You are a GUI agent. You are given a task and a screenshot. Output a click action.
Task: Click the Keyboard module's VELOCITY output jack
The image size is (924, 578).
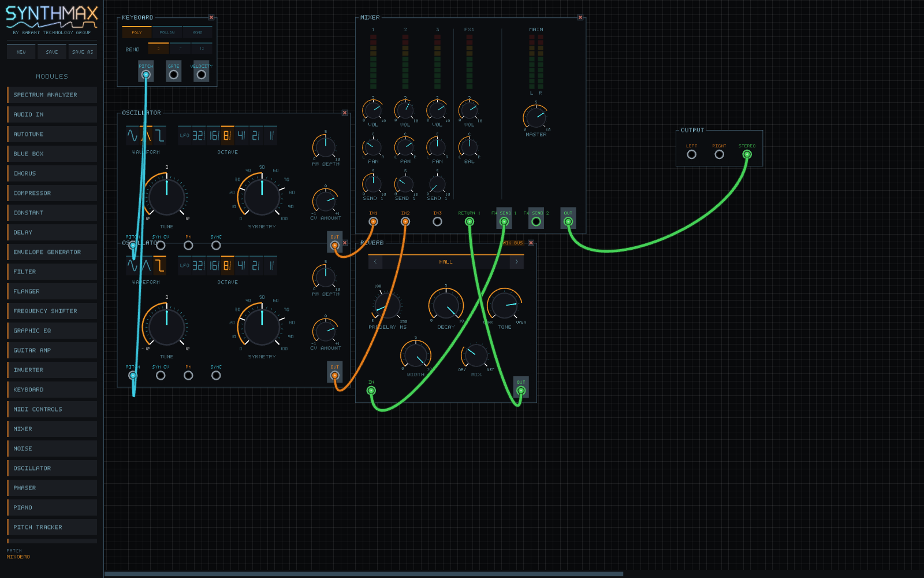201,75
